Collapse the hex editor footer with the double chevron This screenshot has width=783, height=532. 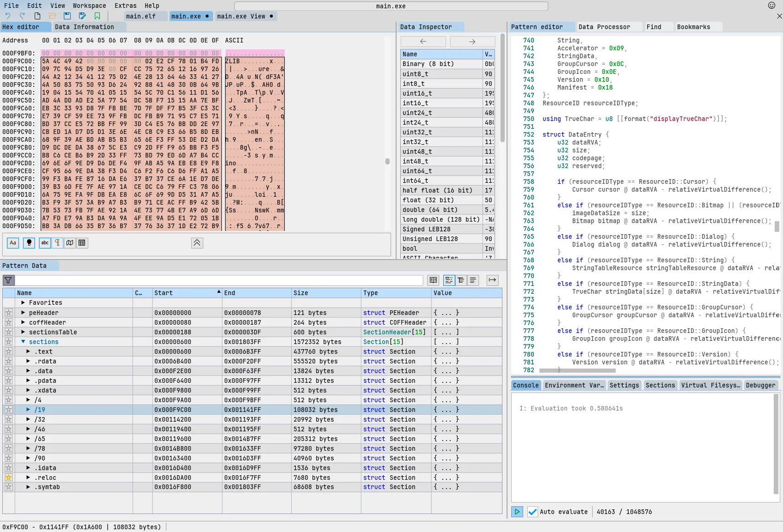[197, 243]
